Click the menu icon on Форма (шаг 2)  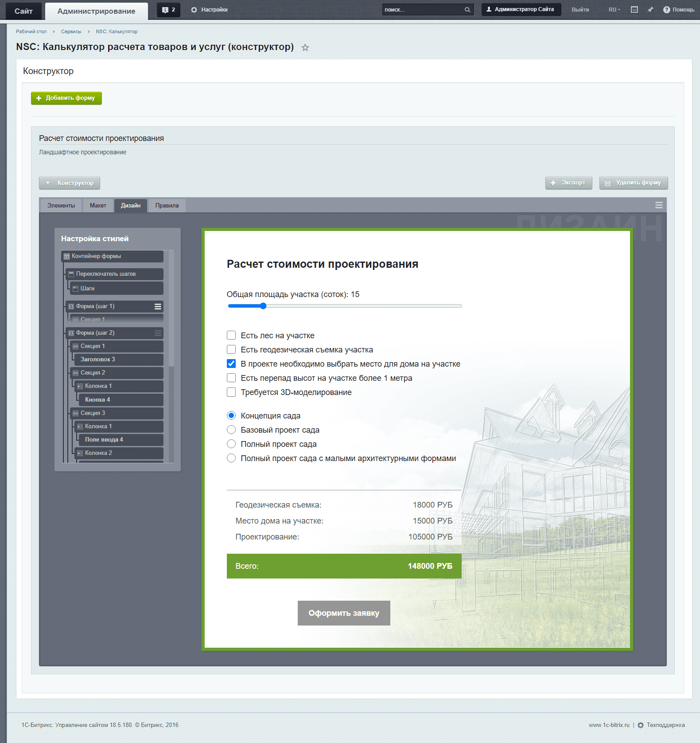coord(158,333)
